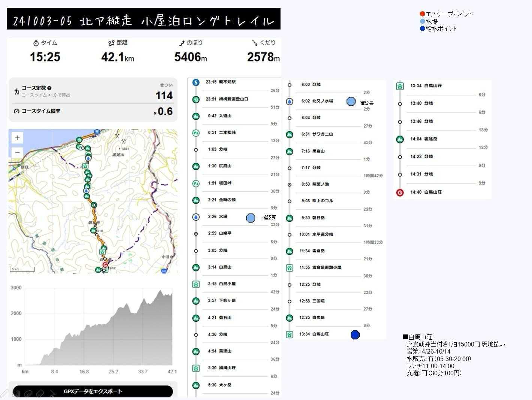Screen dimensions: 532x400
Task: Click the start icon for 親不知駅
Action: pos(196,82)
